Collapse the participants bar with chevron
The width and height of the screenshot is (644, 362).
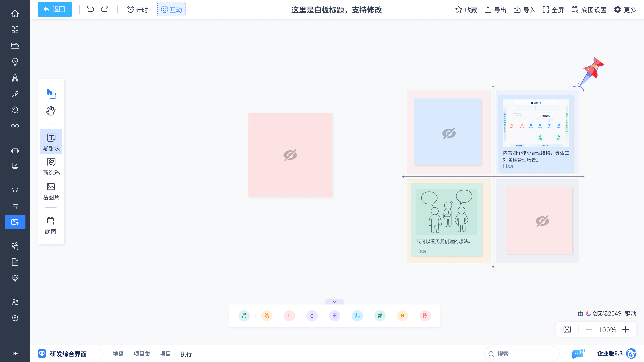coord(335,302)
